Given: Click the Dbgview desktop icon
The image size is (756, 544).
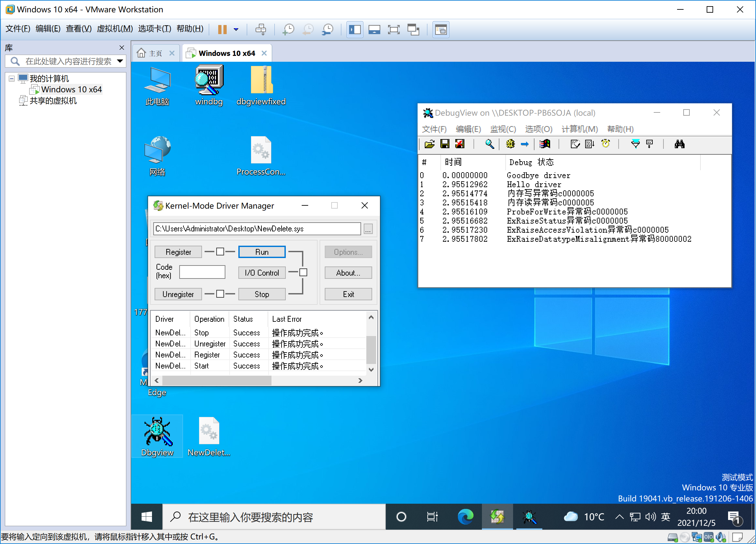Looking at the screenshot, I should pos(157,436).
